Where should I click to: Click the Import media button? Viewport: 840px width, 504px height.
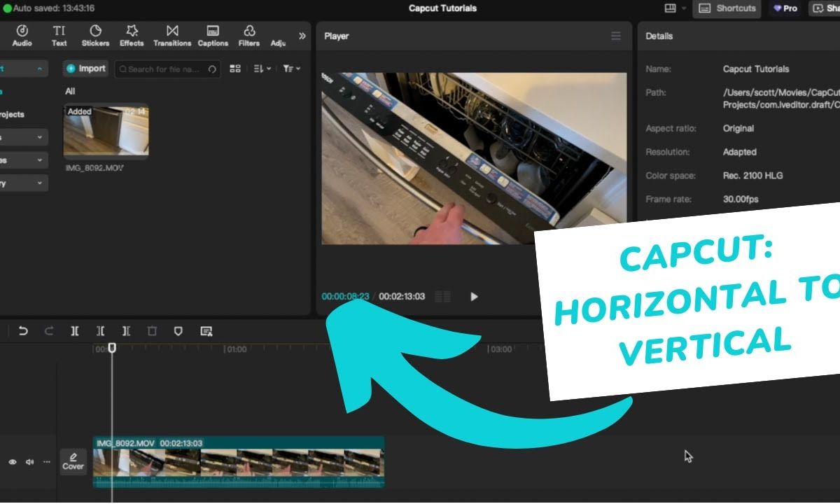(x=85, y=69)
